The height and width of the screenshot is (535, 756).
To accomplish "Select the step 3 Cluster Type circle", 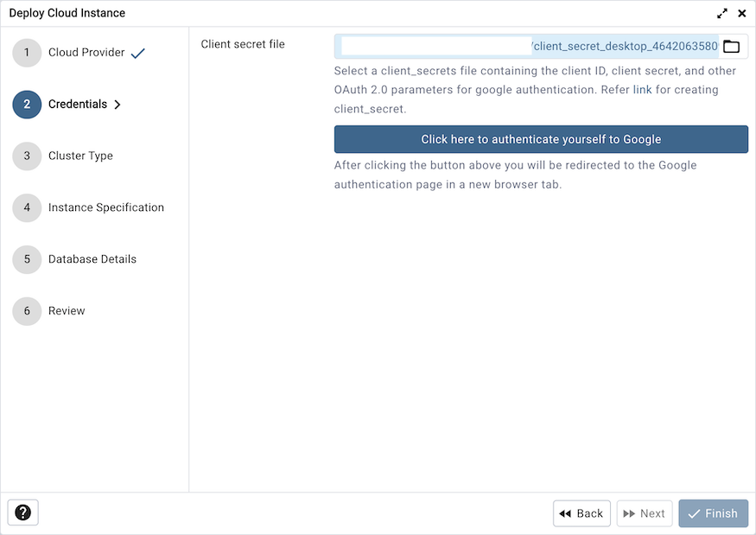I will [x=26, y=156].
